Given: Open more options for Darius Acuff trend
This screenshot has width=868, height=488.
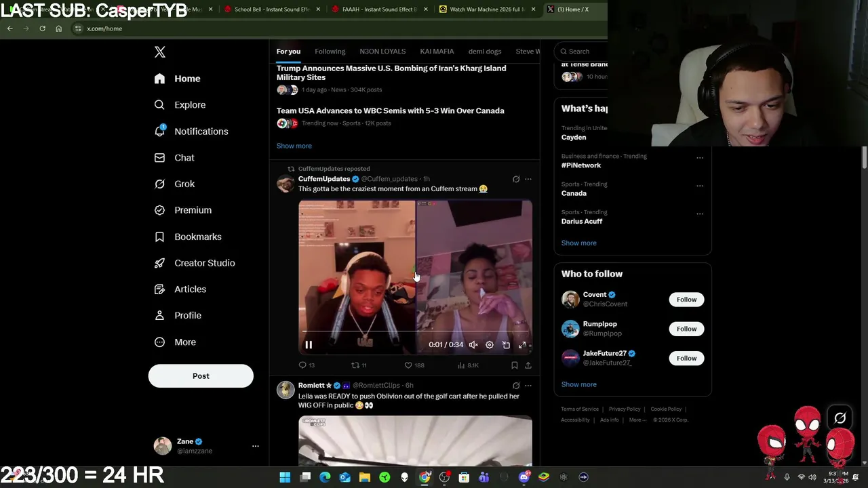Looking at the screenshot, I should [700, 213].
